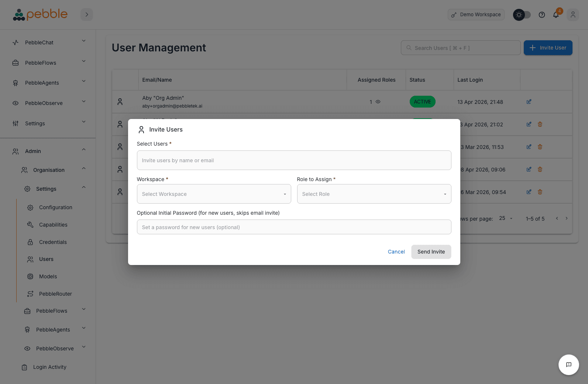
Task: Click the Invite User button
Action: [x=548, y=48]
